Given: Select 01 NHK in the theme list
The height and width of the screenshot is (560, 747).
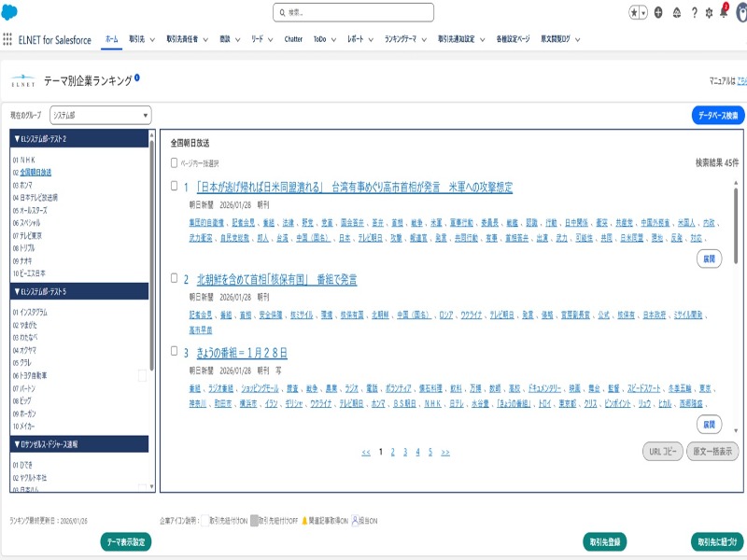Looking at the screenshot, I should point(24,160).
